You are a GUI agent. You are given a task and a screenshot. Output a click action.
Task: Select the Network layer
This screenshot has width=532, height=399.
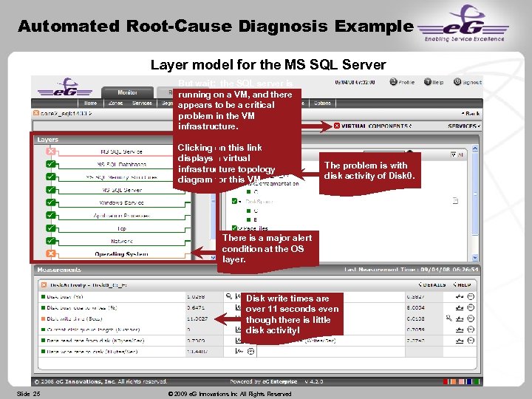pos(121,241)
